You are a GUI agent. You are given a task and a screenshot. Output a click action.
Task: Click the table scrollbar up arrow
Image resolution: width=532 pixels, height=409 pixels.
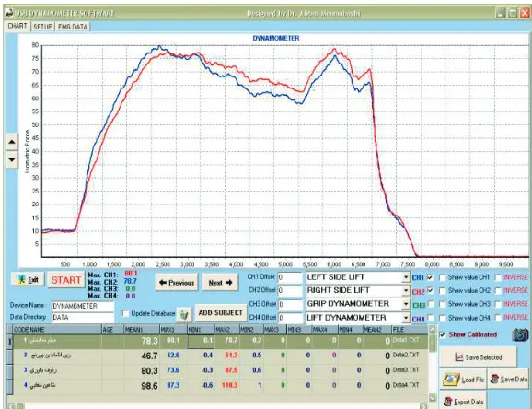tap(433, 329)
